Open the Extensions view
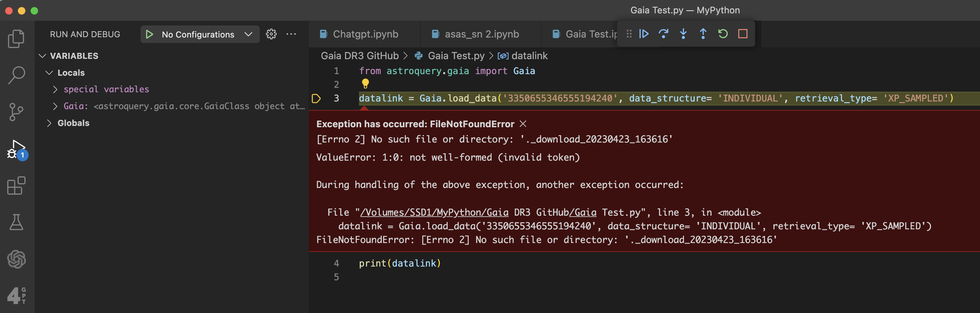The width and height of the screenshot is (980, 313). (x=16, y=185)
